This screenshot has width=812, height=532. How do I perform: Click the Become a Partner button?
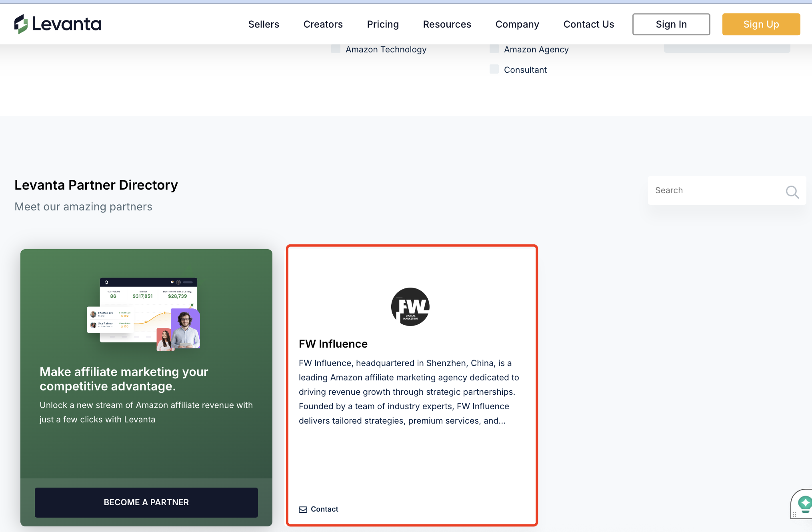pos(146,502)
